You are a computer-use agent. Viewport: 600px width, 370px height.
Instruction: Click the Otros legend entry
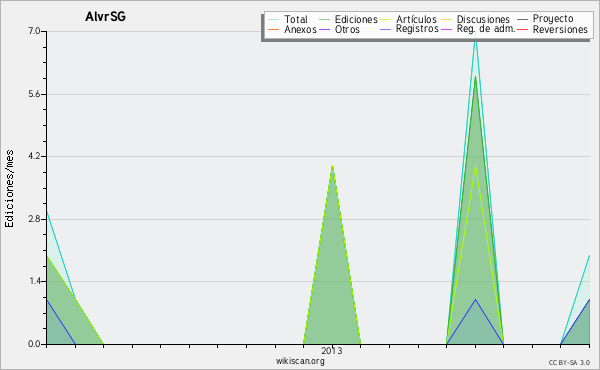click(x=339, y=29)
